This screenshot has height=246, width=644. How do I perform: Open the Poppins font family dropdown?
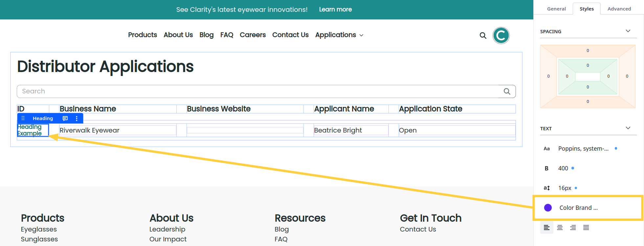pos(583,149)
